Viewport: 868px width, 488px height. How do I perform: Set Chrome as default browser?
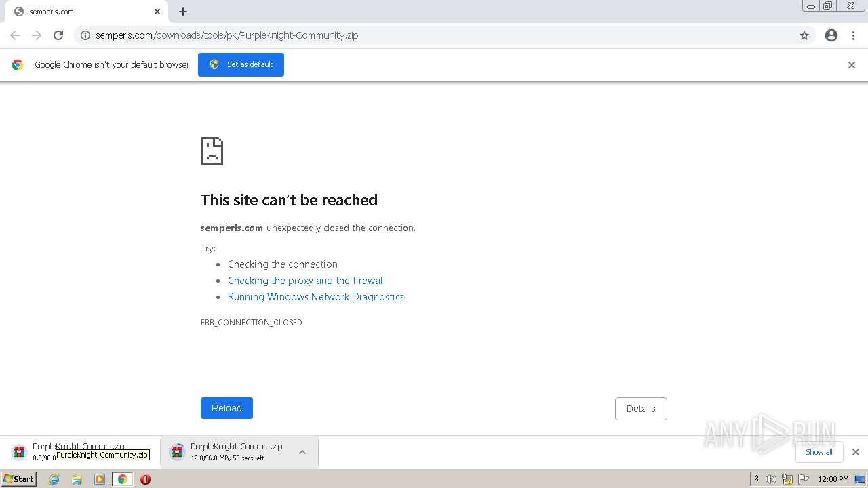(x=241, y=64)
